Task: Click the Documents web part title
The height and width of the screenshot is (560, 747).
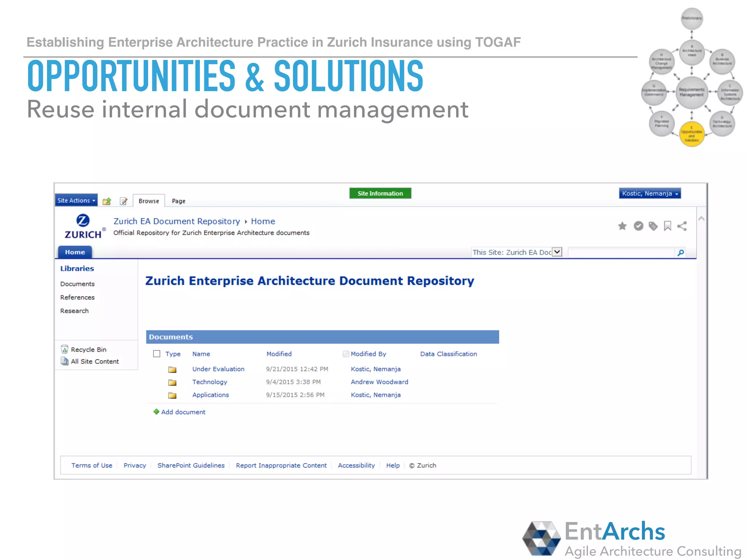Action: (171, 337)
